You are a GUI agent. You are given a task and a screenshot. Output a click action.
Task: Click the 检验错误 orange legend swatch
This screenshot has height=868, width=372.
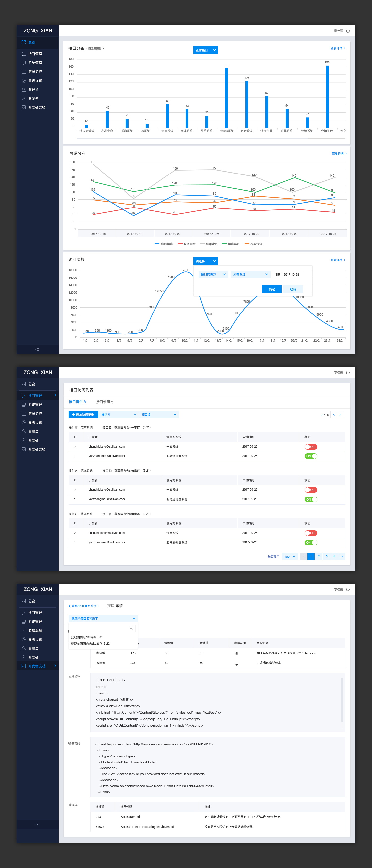point(247,244)
